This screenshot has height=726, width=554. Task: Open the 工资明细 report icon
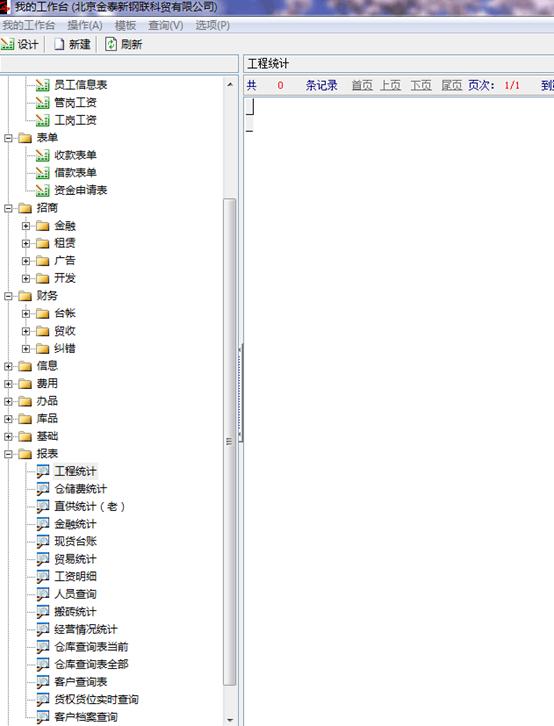tap(43, 576)
